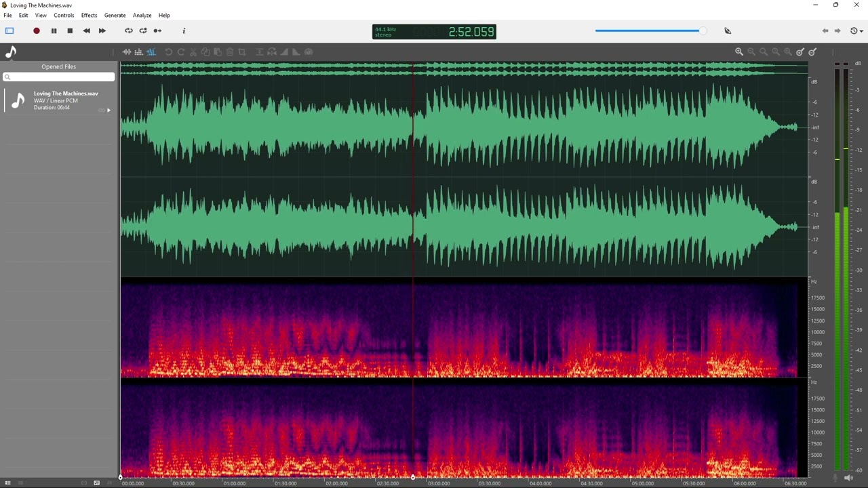Select combined waveform and spectrogram view
Image resolution: width=868 pixels, height=488 pixels.
[151, 52]
